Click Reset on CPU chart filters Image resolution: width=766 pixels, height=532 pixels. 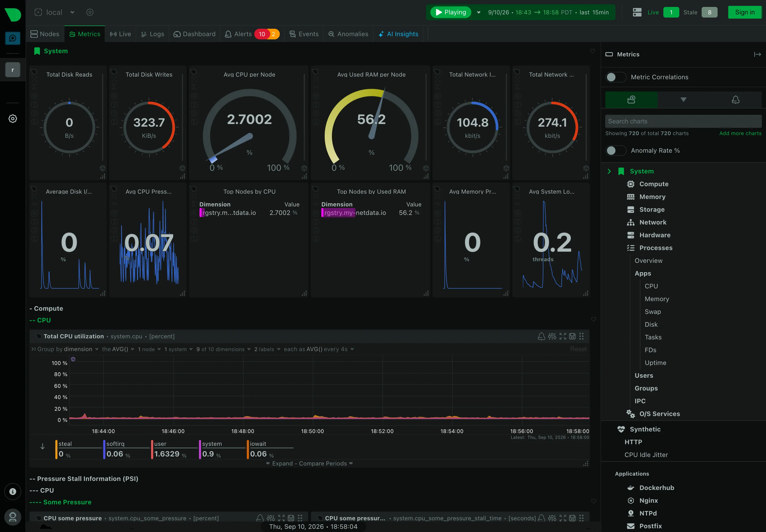coord(578,349)
